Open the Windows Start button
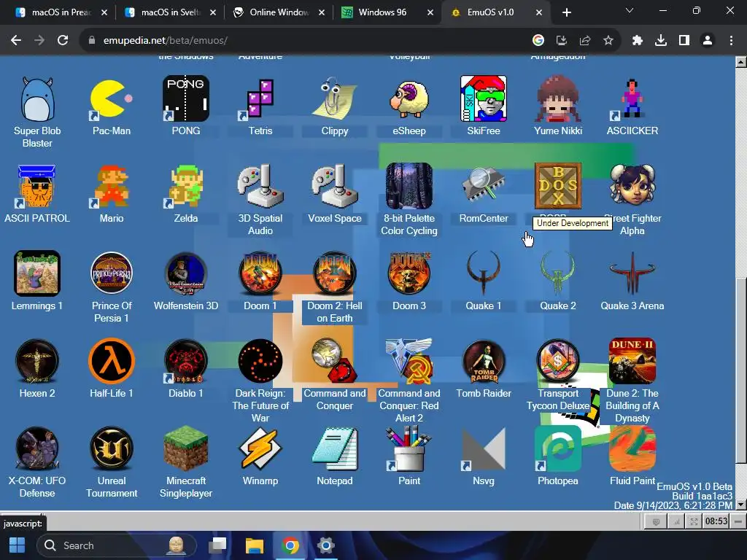 click(18, 545)
